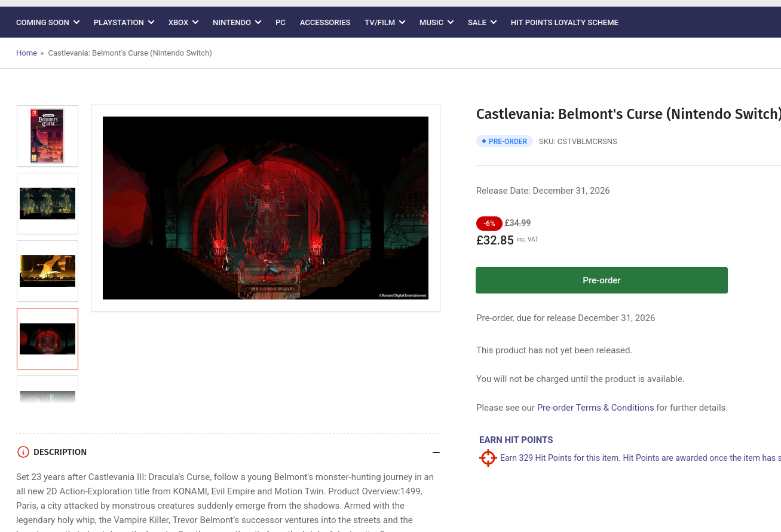Select the golden orange screenshot thumbnail
The height and width of the screenshot is (532, 781).
[47, 271]
